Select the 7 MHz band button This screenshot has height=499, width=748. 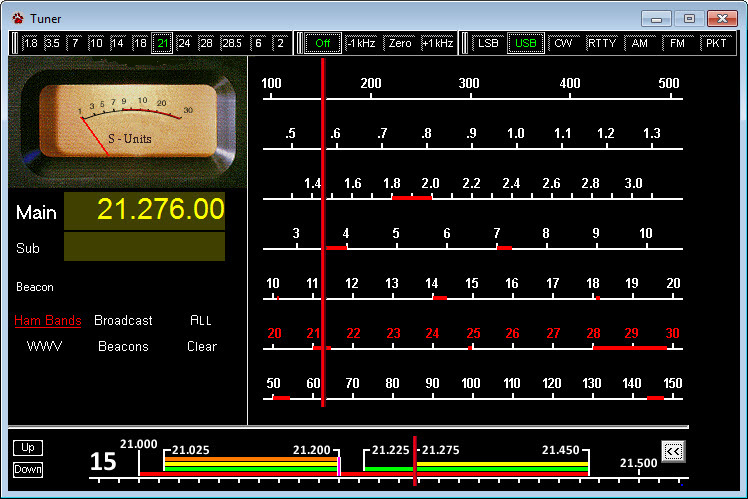pos(75,43)
